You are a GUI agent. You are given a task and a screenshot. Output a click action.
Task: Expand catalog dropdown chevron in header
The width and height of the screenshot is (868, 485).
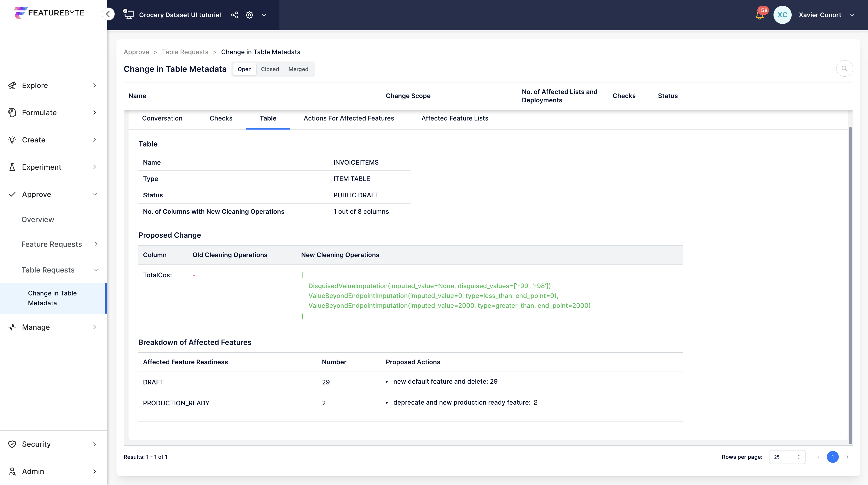tap(264, 15)
